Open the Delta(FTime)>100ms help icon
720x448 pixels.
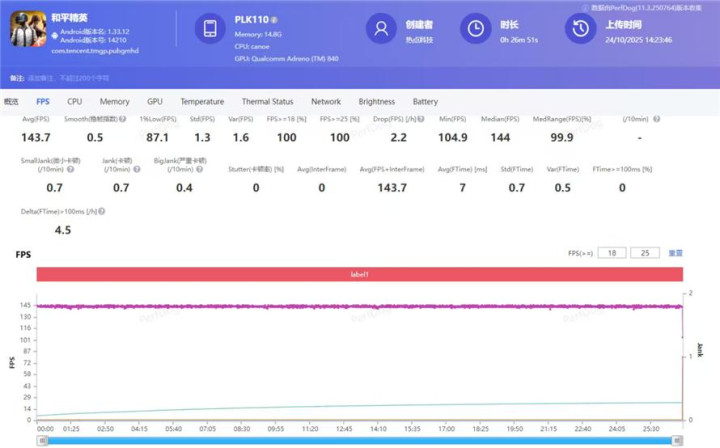pyautogui.click(x=101, y=211)
